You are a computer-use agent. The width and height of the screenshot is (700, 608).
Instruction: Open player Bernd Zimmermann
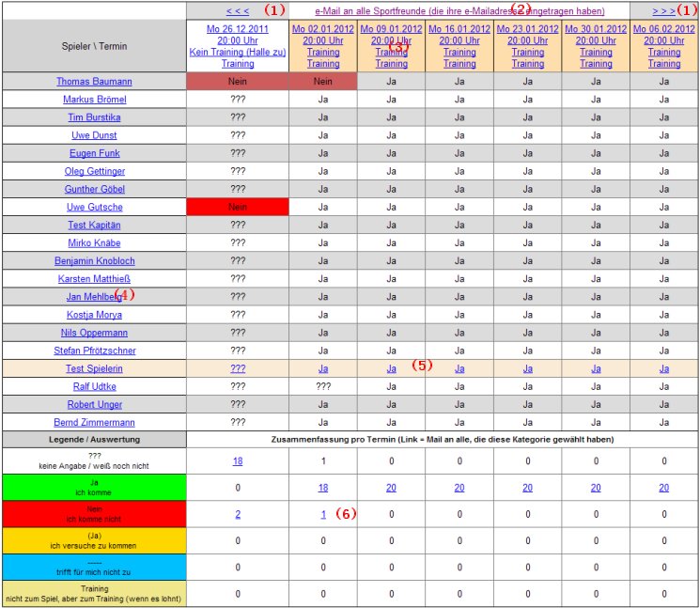tap(94, 422)
